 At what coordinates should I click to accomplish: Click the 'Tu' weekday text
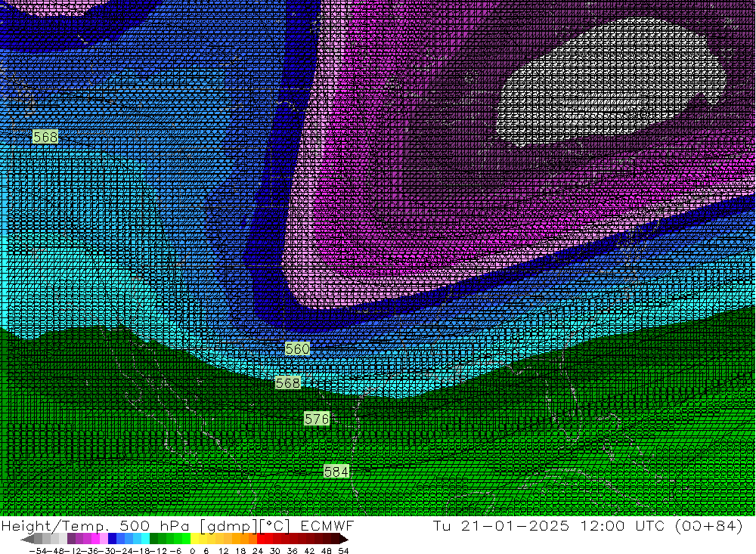tap(442, 525)
